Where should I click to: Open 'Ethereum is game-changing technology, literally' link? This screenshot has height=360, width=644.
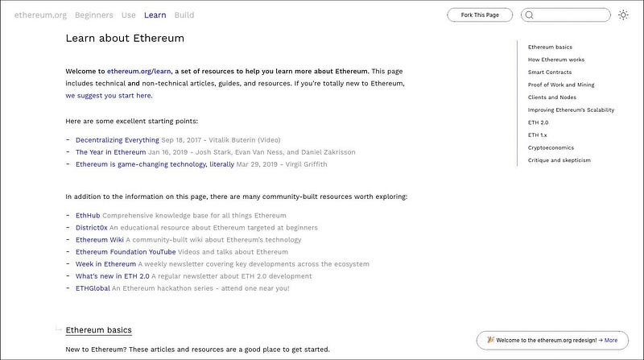tap(155, 164)
